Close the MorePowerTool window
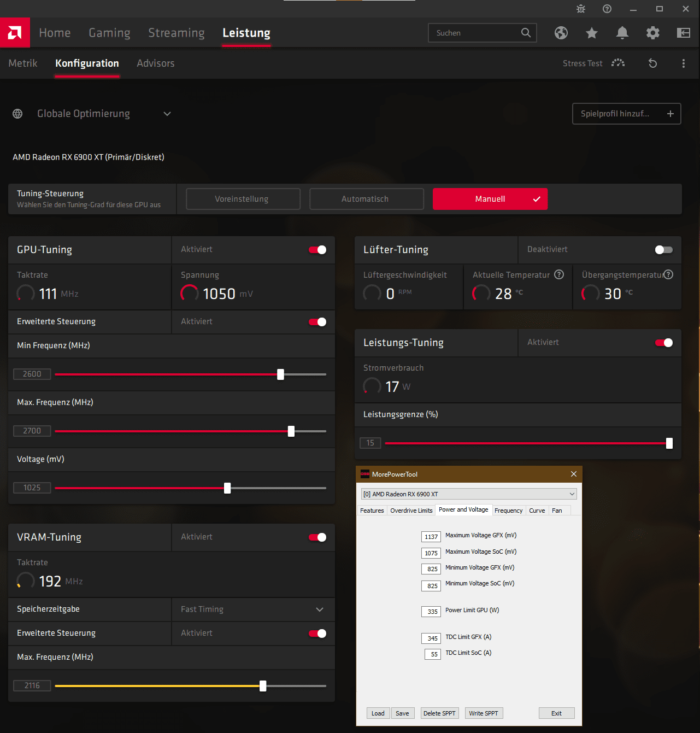Viewport: 700px width, 733px height. click(x=574, y=474)
